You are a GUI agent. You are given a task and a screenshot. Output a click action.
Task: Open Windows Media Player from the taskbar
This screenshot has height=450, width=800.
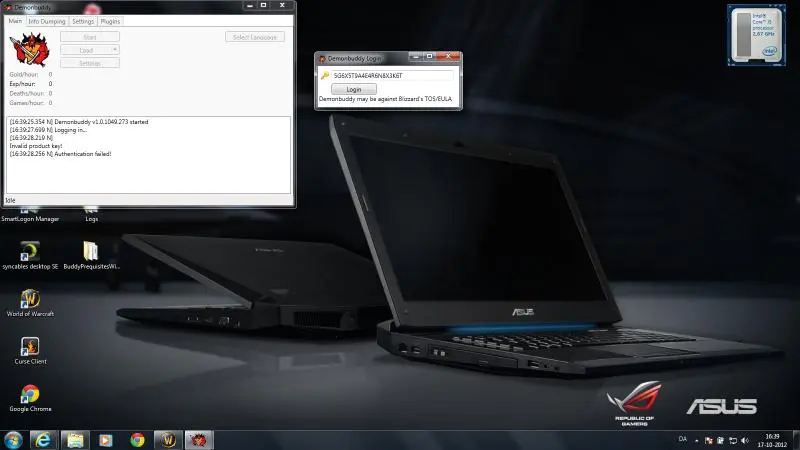(x=106, y=440)
